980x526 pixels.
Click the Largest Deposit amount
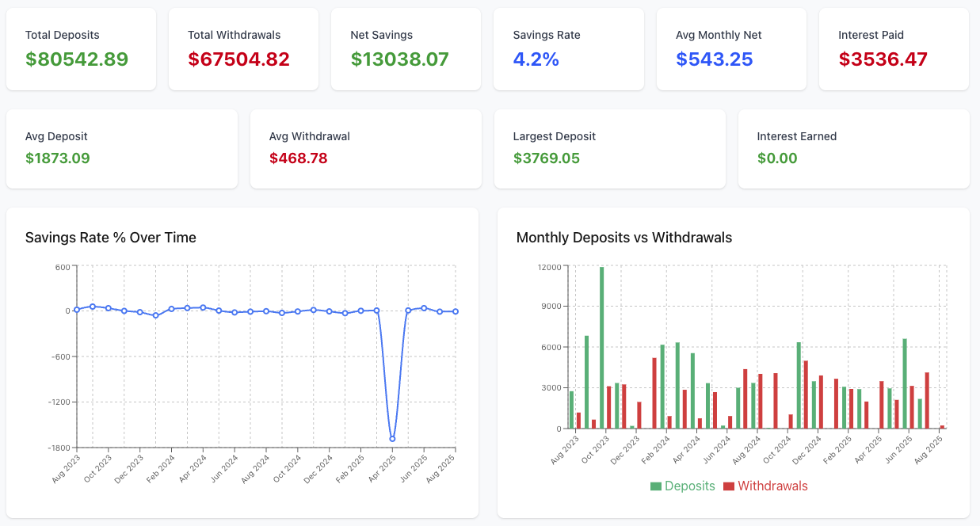548,158
